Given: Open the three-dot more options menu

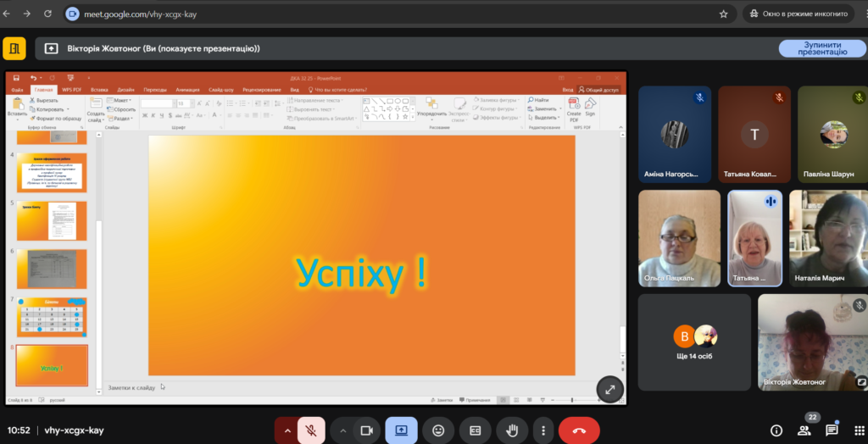Looking at the screenshot, I should coord(542,430).
